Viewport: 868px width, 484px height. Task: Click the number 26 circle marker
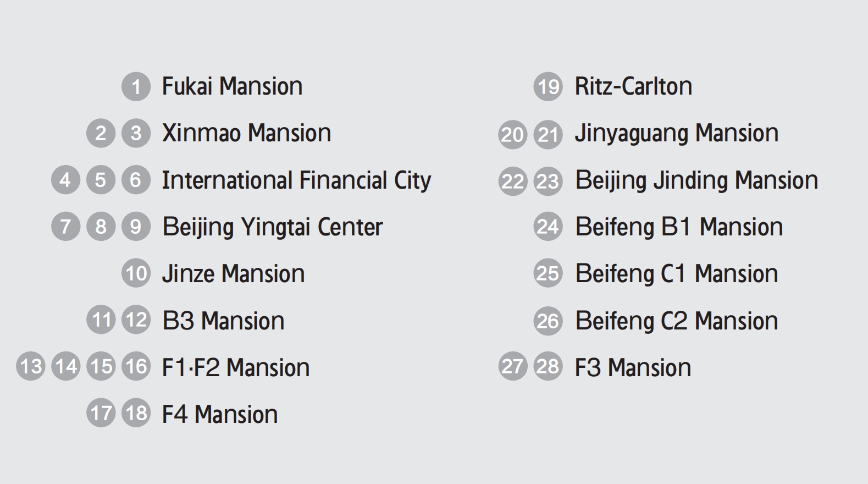pyautogui.click(x=548, y=321)
